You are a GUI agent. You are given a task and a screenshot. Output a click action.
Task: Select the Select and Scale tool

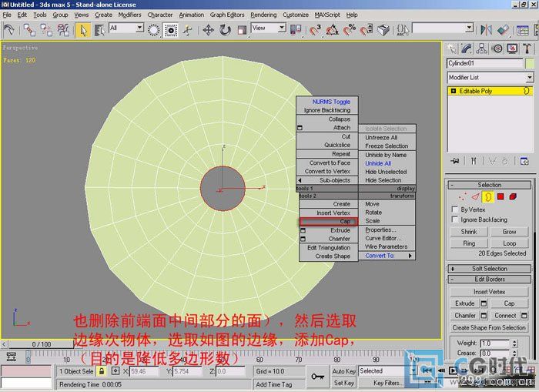[x=242, y=30]
